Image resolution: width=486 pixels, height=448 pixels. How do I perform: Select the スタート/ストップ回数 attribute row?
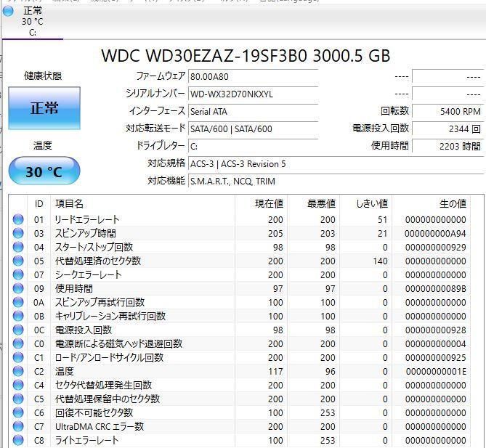[240, 248]
